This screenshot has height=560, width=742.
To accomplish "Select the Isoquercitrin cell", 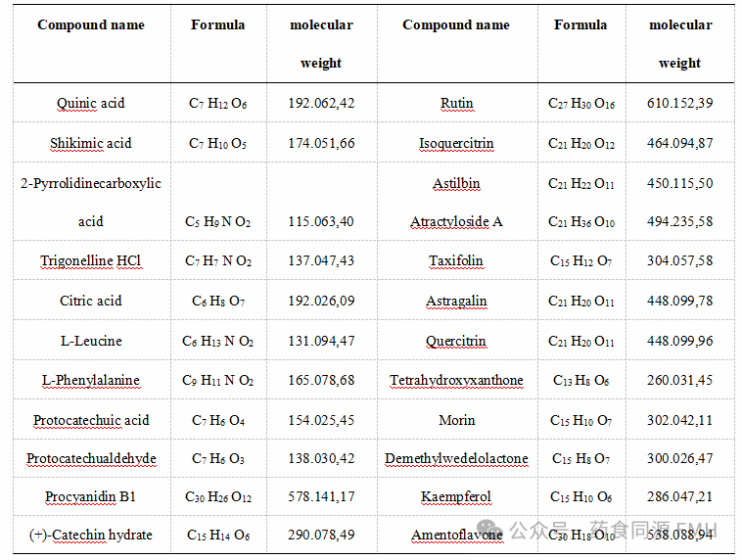I will point(456,143).
